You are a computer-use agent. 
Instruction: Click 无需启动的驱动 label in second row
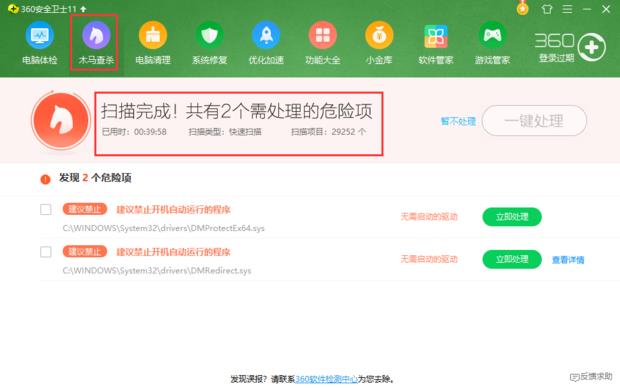pos(429,259)
